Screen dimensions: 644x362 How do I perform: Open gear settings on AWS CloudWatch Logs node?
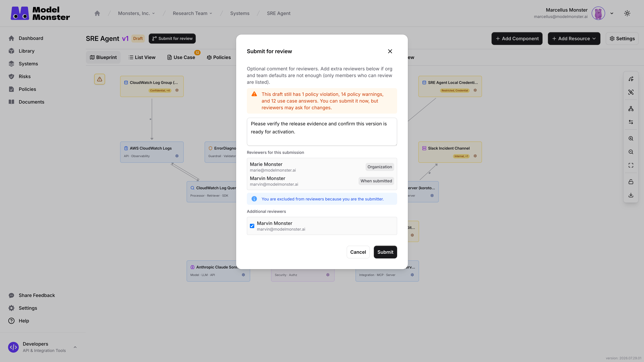[177, 156]
